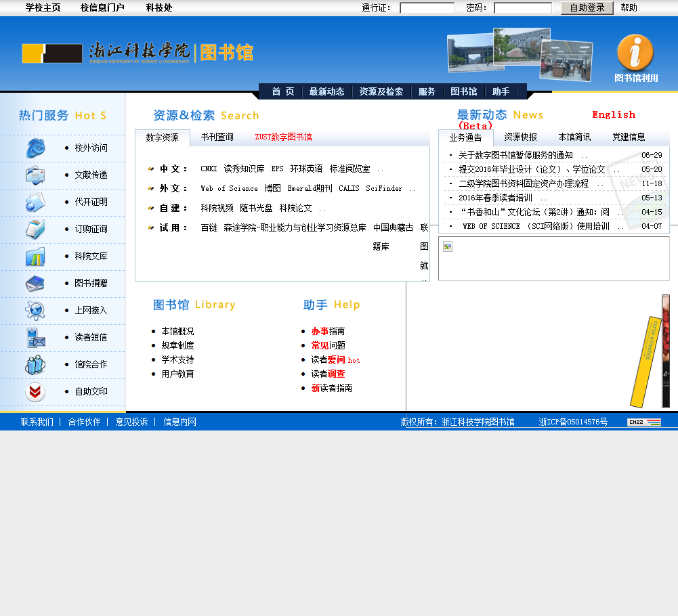
Task: Open 资源及检索 in the navigation bar
Action: coord(381,92)
